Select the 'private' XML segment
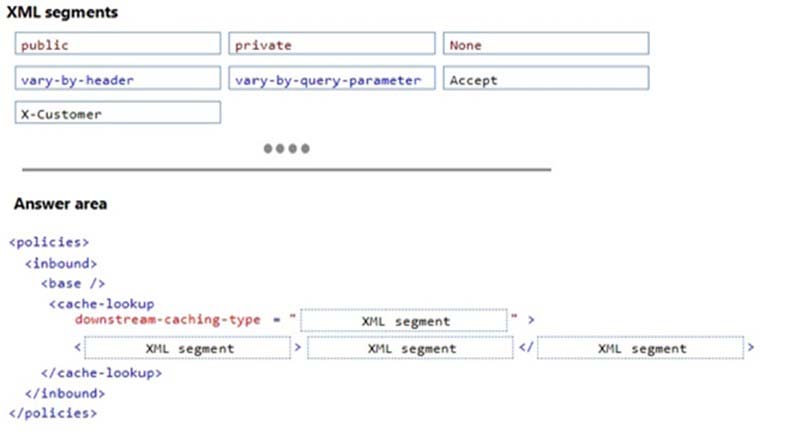This screenshot has height=445, width=790. point(332,44)
